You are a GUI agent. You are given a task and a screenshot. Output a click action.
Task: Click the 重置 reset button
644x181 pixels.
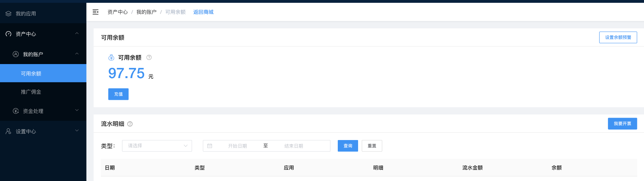372,146
